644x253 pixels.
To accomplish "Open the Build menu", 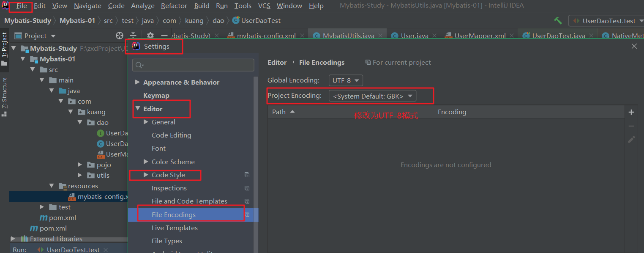I will coord(202,6).
